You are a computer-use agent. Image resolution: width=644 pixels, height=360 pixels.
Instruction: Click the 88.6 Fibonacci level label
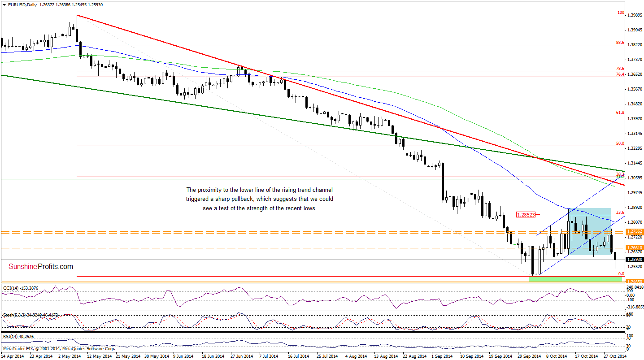pos(620,43)
